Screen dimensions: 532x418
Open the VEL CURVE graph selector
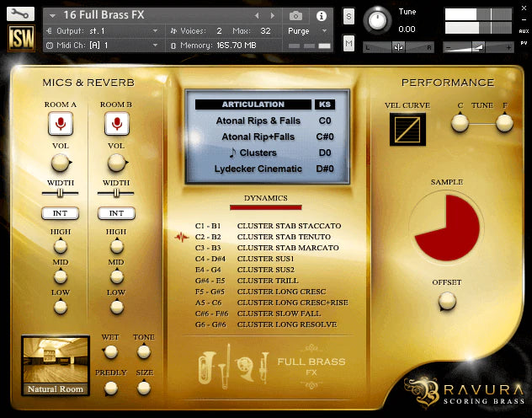coord(407,130)
